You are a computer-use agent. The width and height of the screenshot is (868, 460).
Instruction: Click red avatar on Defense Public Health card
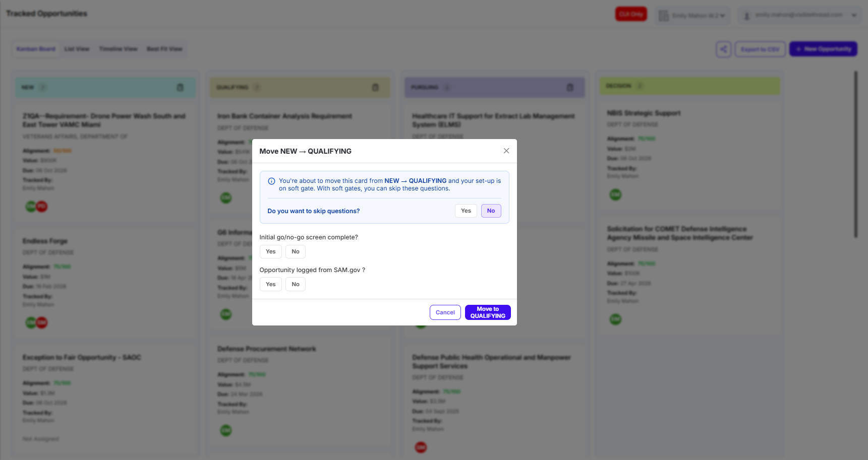coord(421,447)
